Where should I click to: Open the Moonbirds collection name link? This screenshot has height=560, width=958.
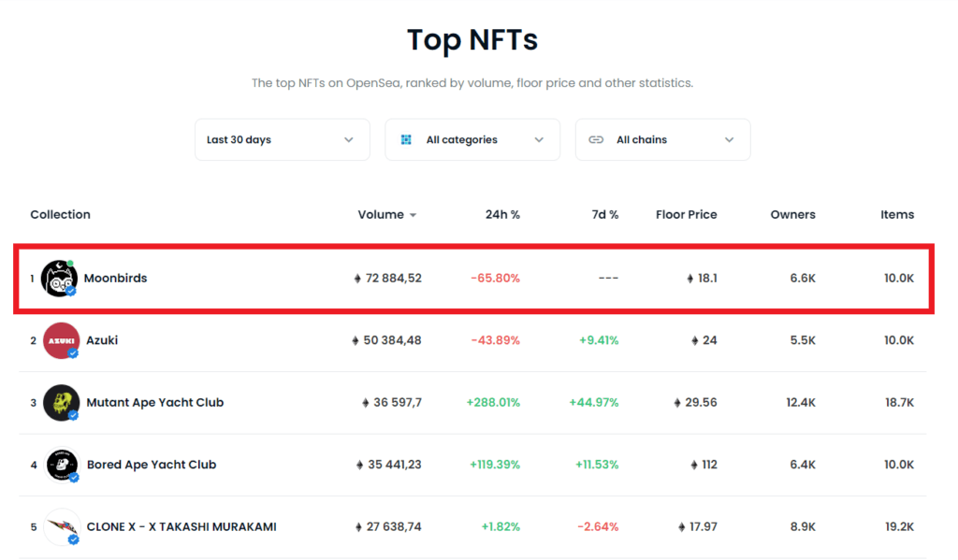[115, 278]
